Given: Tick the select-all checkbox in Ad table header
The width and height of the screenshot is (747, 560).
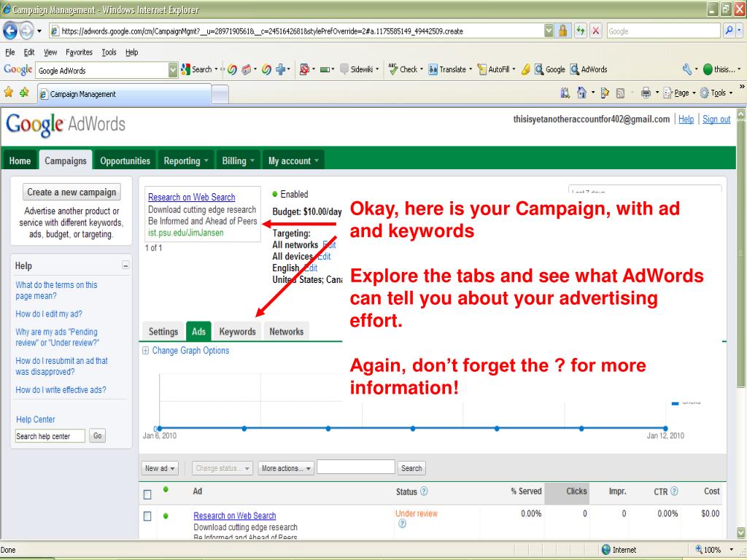Looking at the screenshot, I should [x=147, y=494].
